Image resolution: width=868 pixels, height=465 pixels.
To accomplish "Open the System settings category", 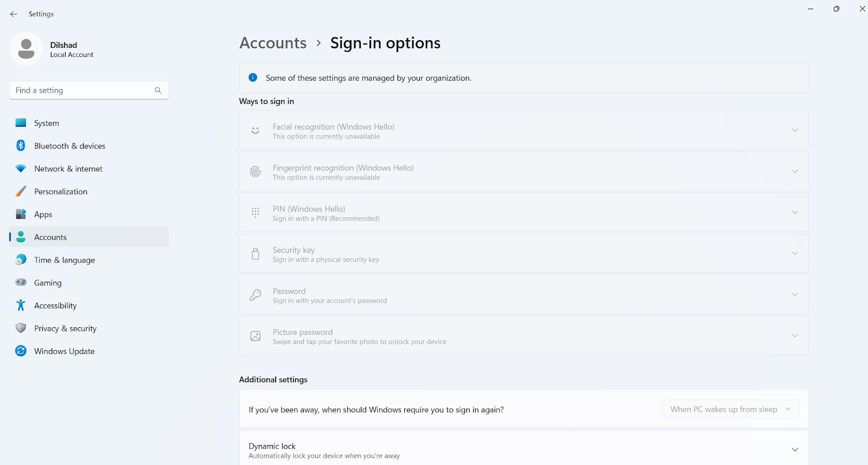I will click(47, 123).
